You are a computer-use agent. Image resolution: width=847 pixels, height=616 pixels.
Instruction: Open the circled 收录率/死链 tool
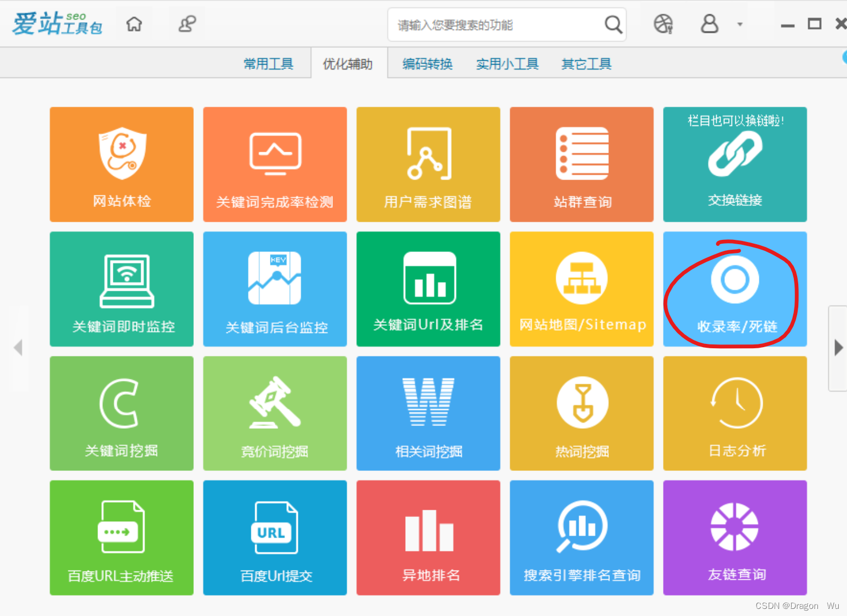(x=734, y=289)
